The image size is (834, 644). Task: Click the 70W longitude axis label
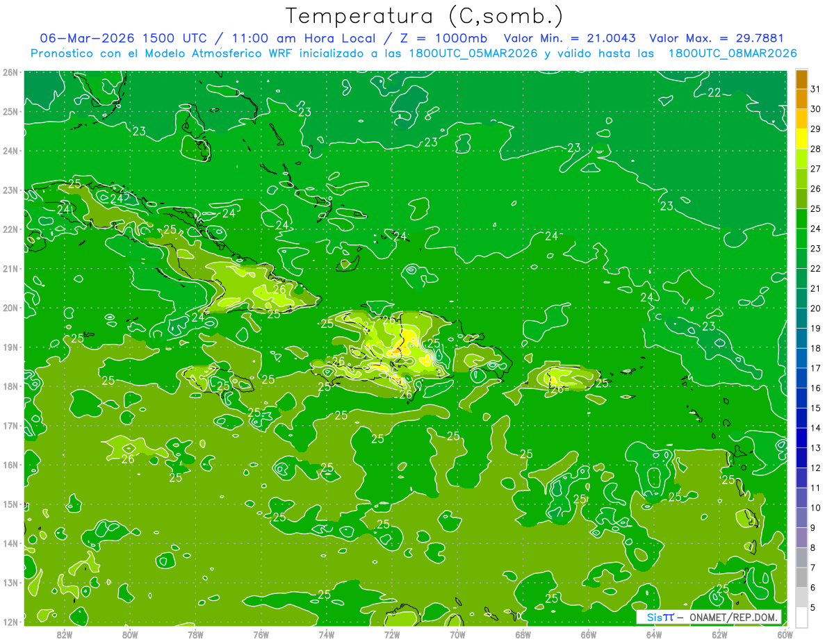[x=457, y=634]
